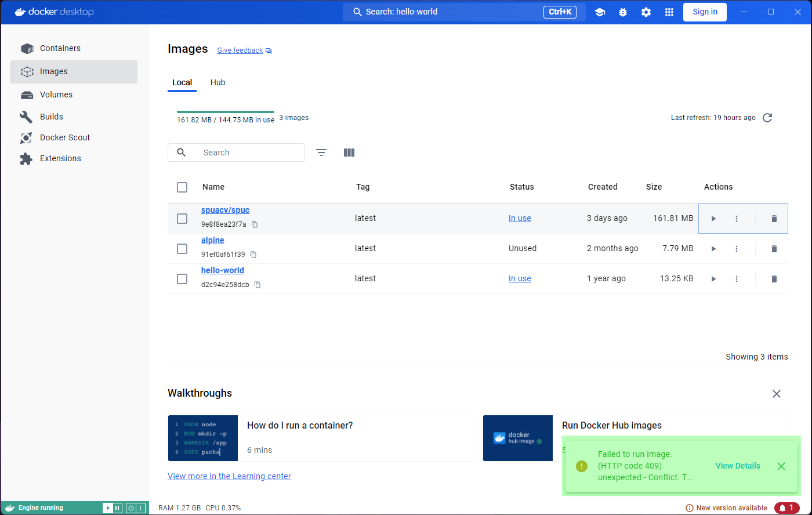Open the Troubleshoot bug icon
The width and height of the screenshot is (812, 515).
[x=623, y=12]
